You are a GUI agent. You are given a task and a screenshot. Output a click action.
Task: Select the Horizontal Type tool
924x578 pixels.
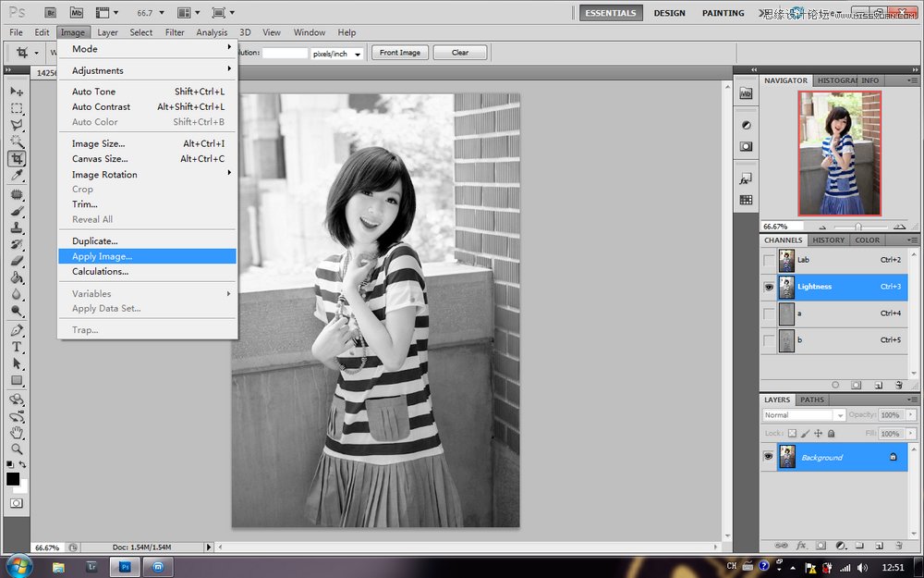(x=17, y=345)
